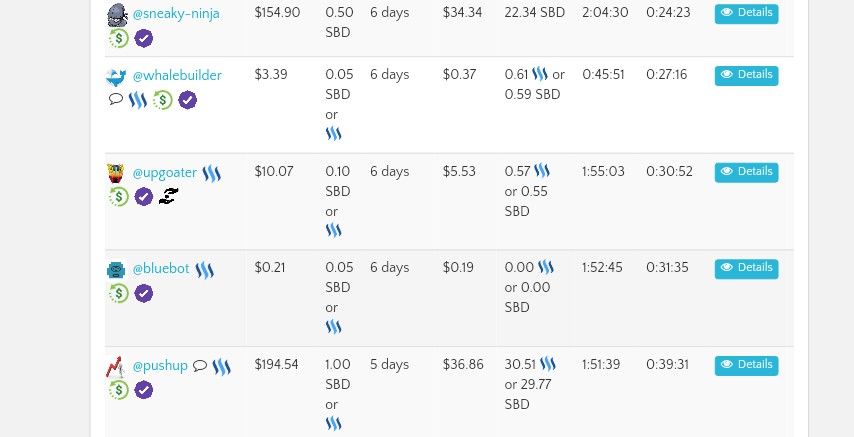Open the @whalebuilder profile link
This screenshot has height=437, width=854.
[x=177, y=75]
